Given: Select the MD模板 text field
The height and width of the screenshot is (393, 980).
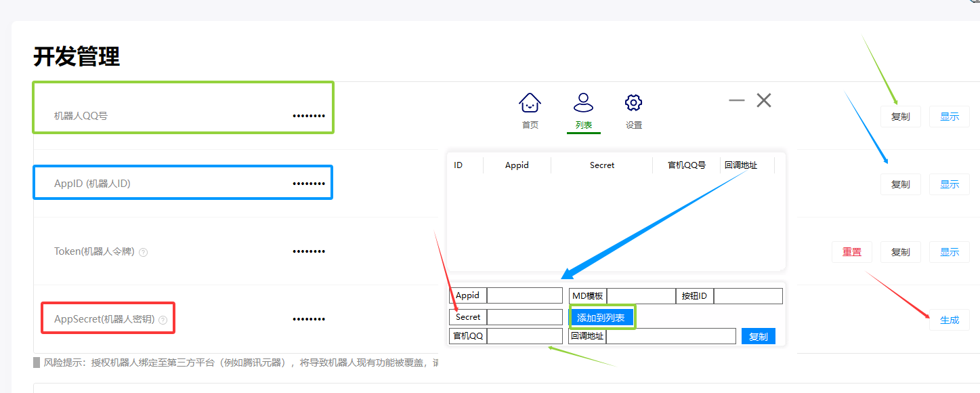Looking at the screenshot, I should [x=641, y=296].
